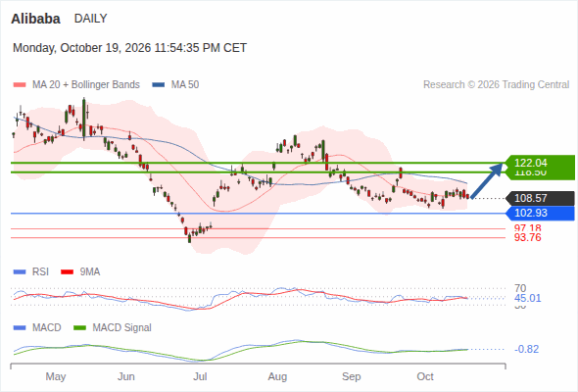Click the MA 50 legend label

185,85
